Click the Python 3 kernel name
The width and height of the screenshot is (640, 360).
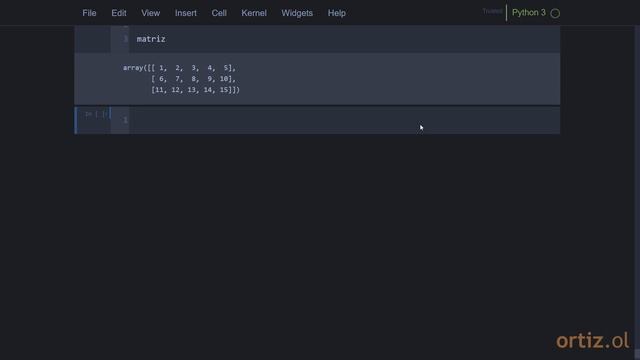(529, 13)
